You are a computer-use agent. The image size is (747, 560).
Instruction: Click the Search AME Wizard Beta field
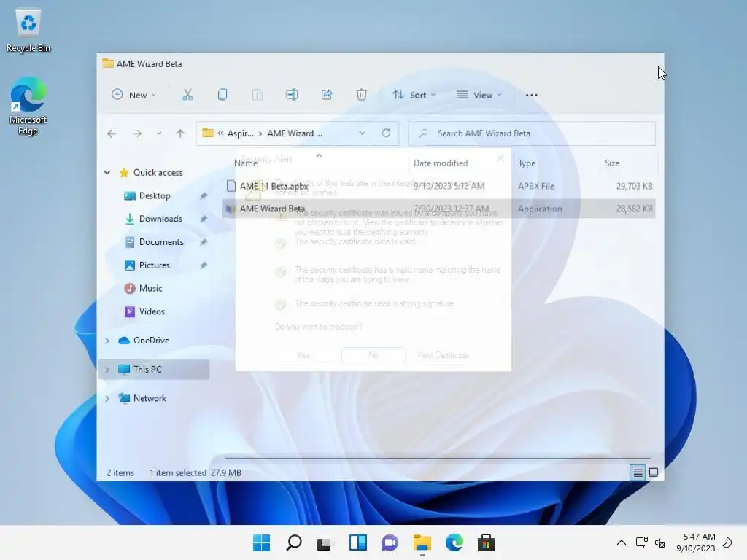532,133
